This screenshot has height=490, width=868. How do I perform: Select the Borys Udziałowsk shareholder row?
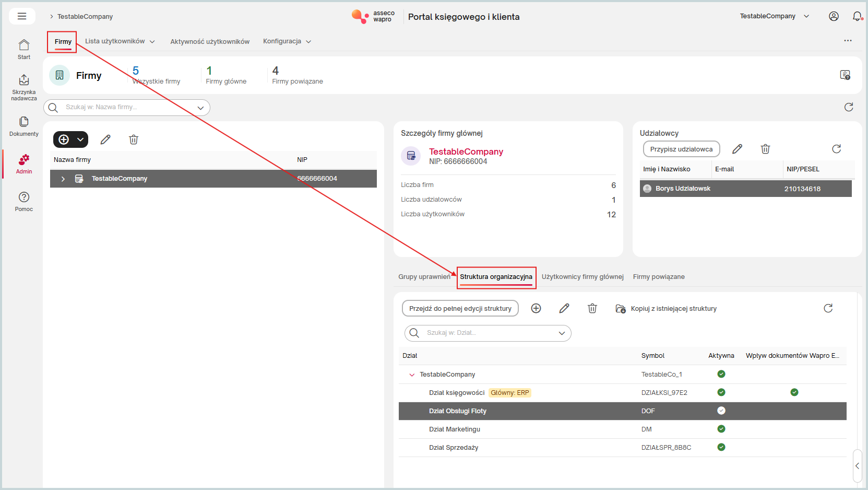coord(745,189)
